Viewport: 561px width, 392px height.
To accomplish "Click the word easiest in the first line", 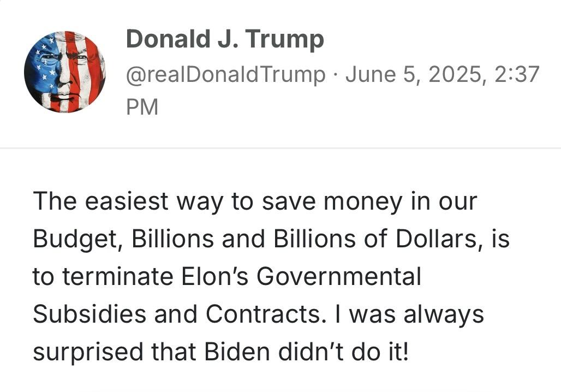I will (x=126, y=201).
